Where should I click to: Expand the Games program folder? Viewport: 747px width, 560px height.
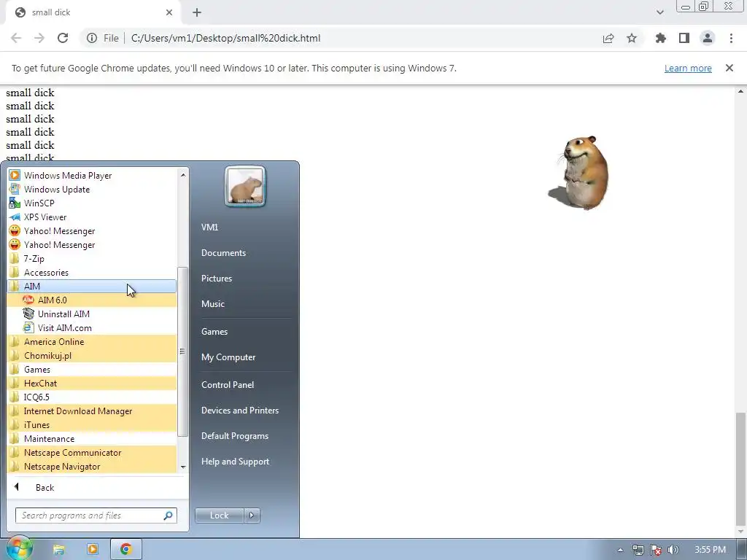pyautogui.click(x=91, y=370)
